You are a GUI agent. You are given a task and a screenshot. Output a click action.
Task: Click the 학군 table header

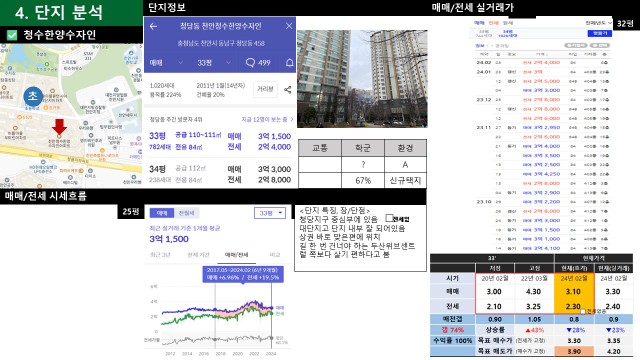point(363,148)
